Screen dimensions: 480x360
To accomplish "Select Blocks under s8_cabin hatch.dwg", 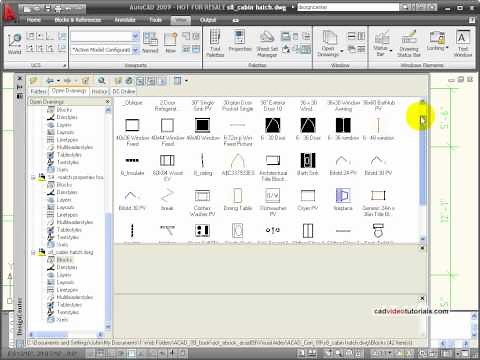I will click(64, 260).
